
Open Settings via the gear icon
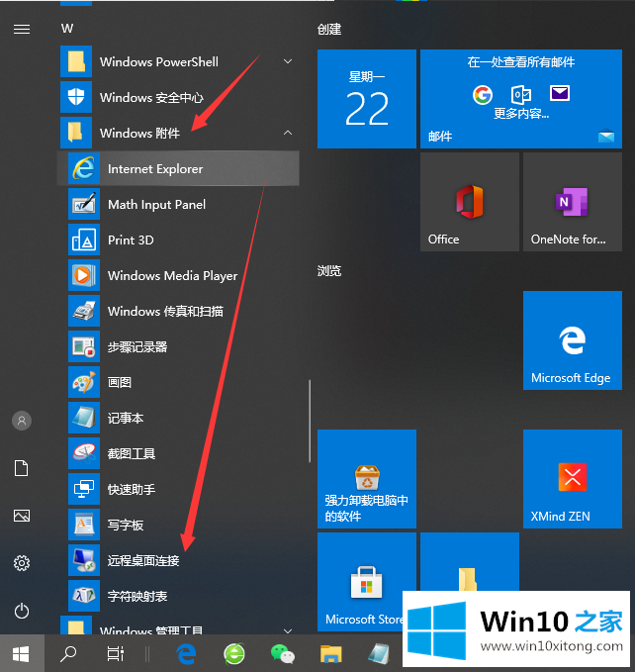[x=22, y=563]
